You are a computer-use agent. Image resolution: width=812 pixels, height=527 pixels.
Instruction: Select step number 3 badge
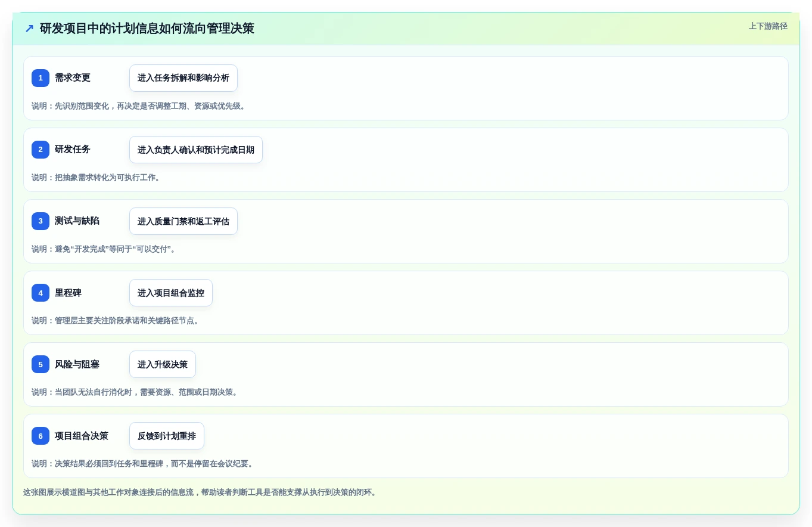[41, 221]
